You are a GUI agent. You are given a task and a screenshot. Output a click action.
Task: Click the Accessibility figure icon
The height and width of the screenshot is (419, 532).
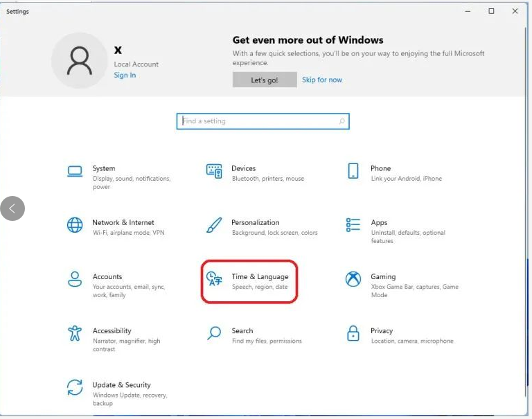(75, 333)
